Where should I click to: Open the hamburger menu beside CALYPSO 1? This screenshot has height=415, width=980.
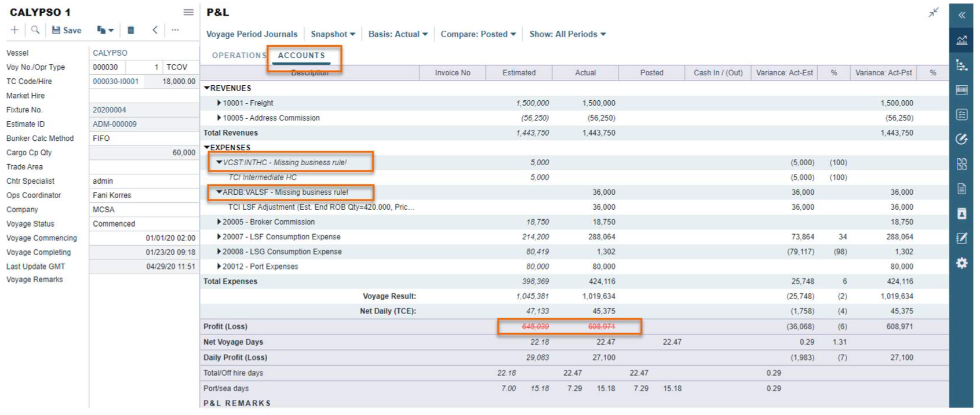click(188, 12)
